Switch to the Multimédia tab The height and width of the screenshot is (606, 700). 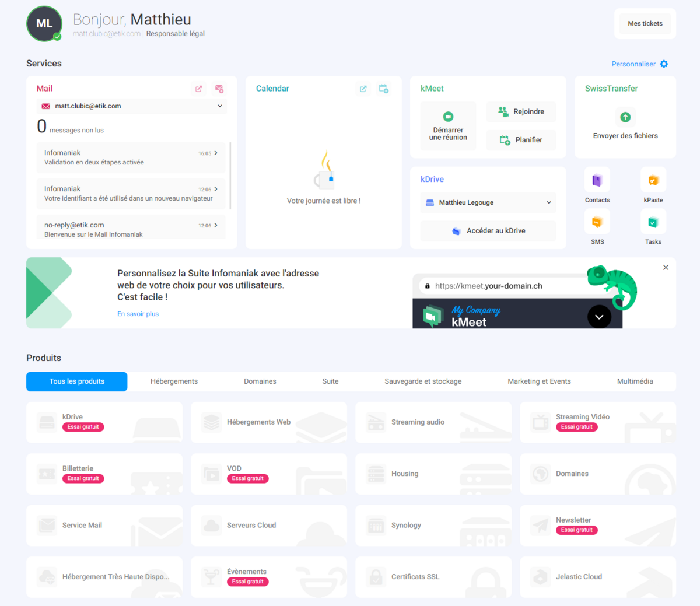(635, 381)
